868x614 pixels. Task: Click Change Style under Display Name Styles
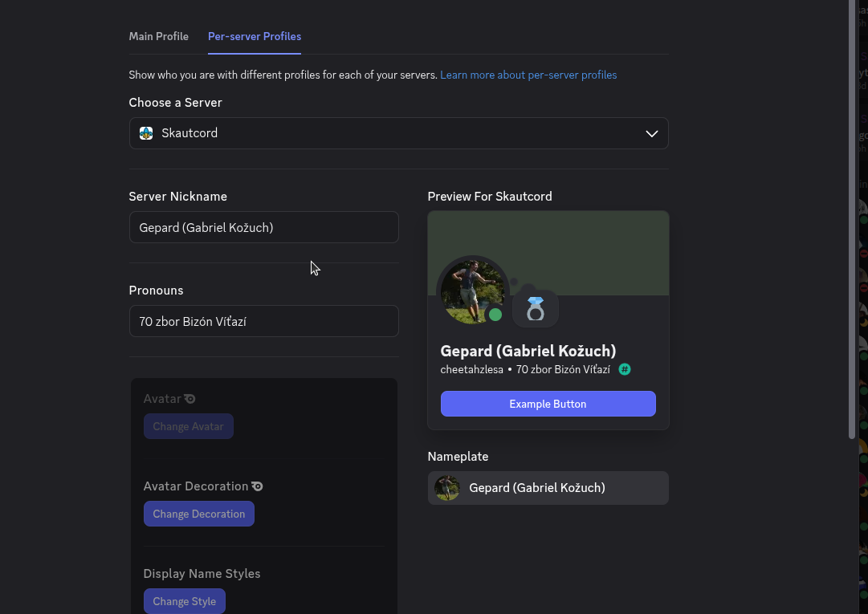(184, 600)
